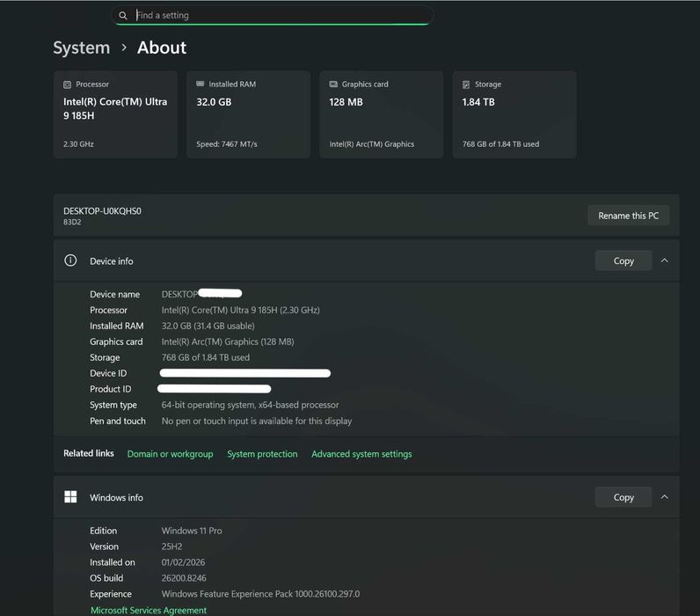The width and height of the screenshot is (700, 616).
Task: Open System protection link
Action: (262, 454)
